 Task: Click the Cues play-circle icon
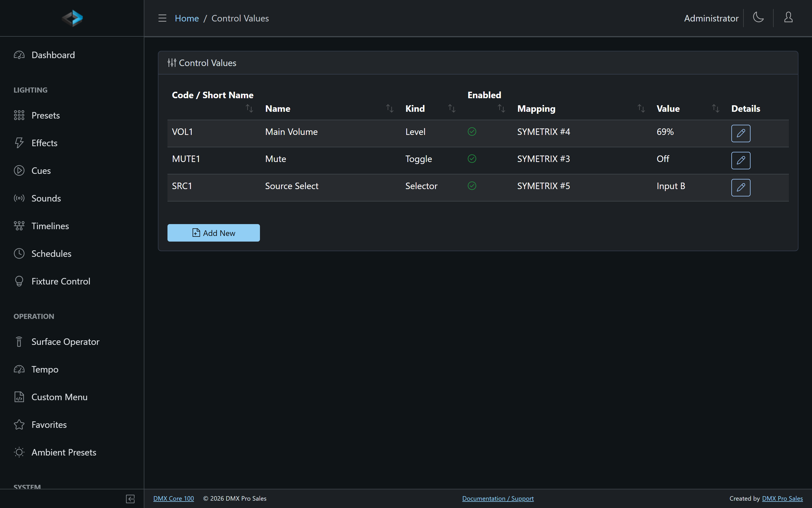(x=19, y=171)
